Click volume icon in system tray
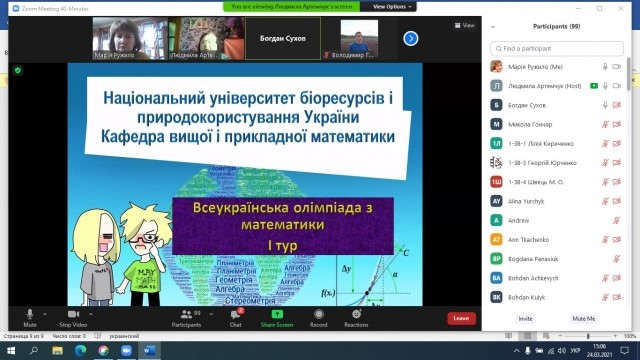The height and width of the screenshot is (360, 640). 562,351
